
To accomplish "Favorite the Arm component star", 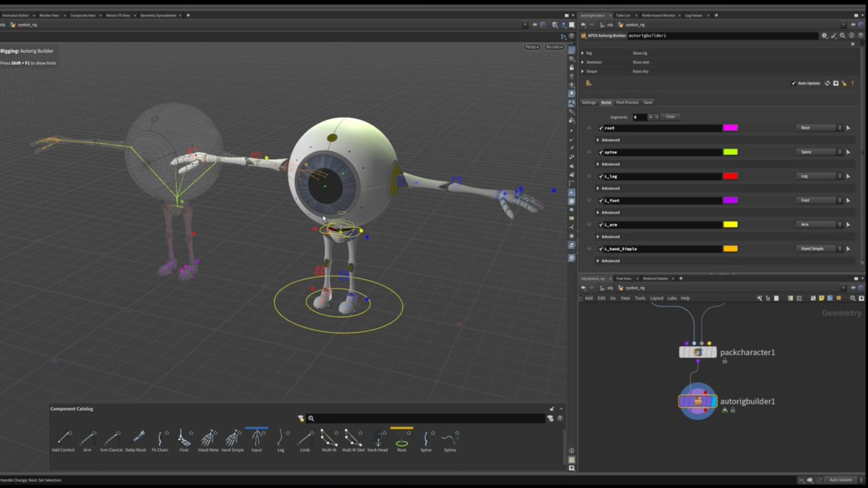I will pyautogui.click(x=95, y=433).
